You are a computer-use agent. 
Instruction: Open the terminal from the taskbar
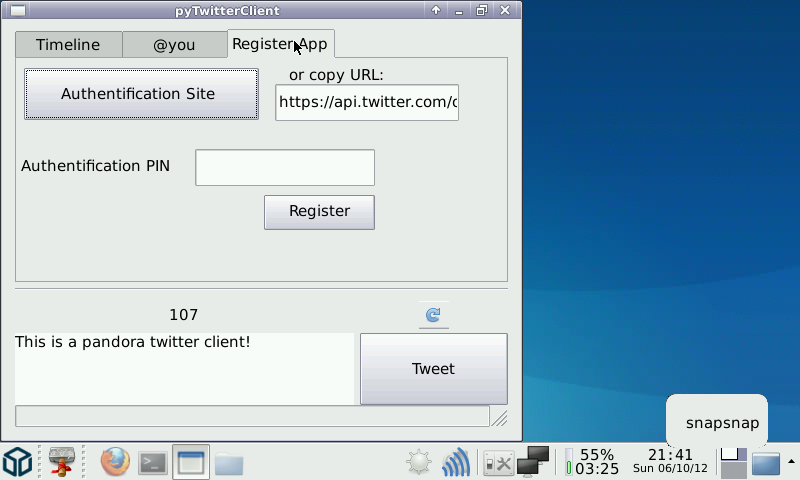[x=152, y=462]
